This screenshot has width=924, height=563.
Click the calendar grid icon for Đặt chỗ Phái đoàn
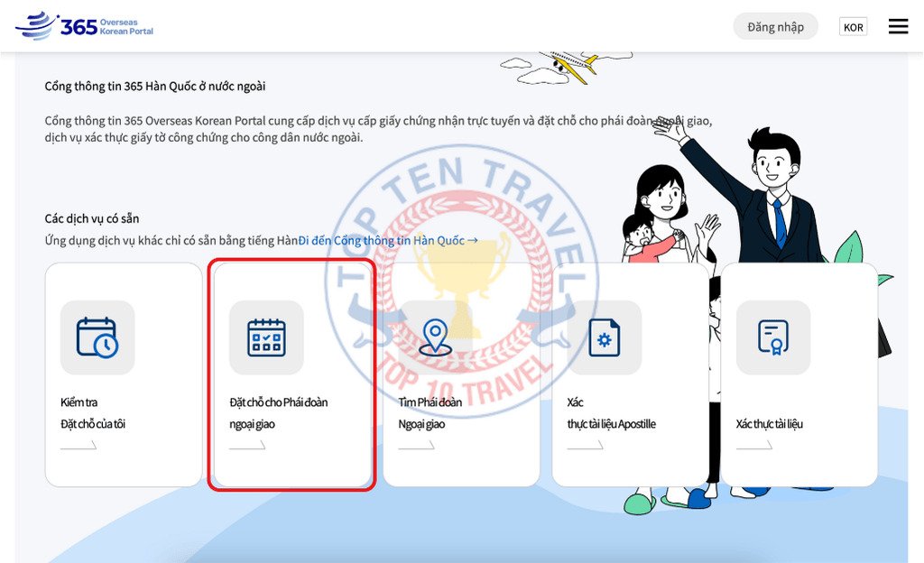pyautogui.click(x=266, y=337)
